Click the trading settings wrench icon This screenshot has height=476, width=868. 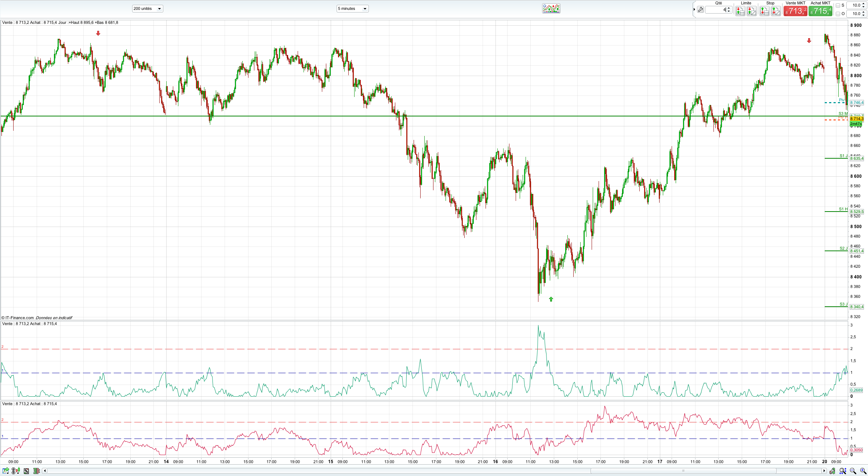[701, 10]
